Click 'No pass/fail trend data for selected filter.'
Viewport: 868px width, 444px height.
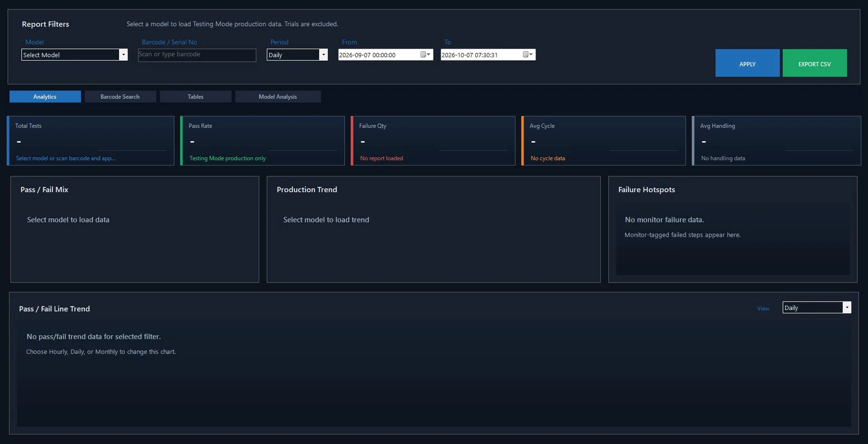tap(94, 337)
